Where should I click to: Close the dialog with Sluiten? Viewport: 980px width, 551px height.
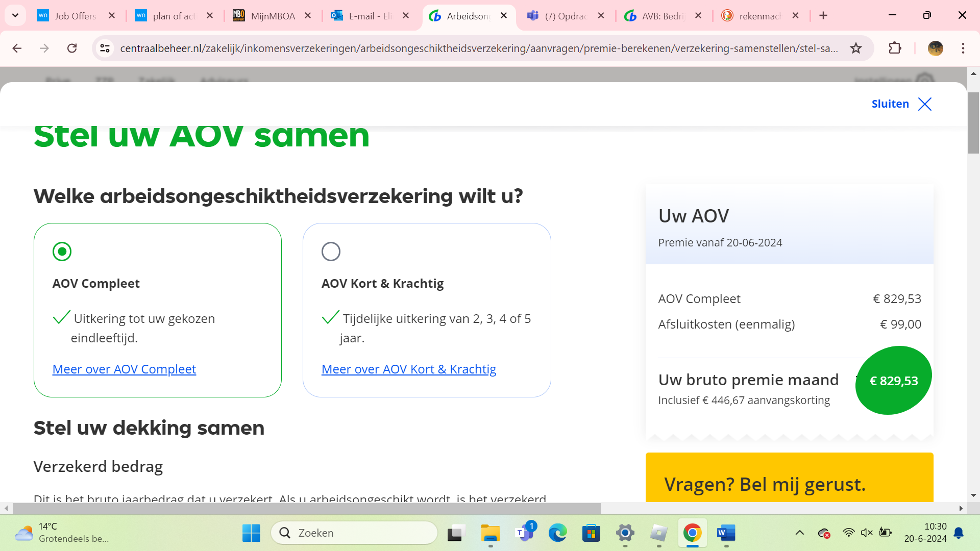(901, 104)
